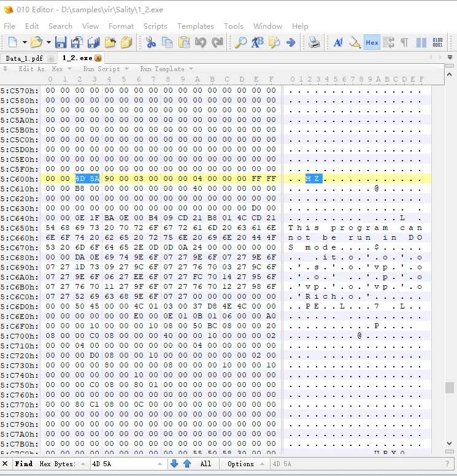
Task: Expand the Edit As: Hex dropdown
Action: pyautogui.click(x=44, y=69)
